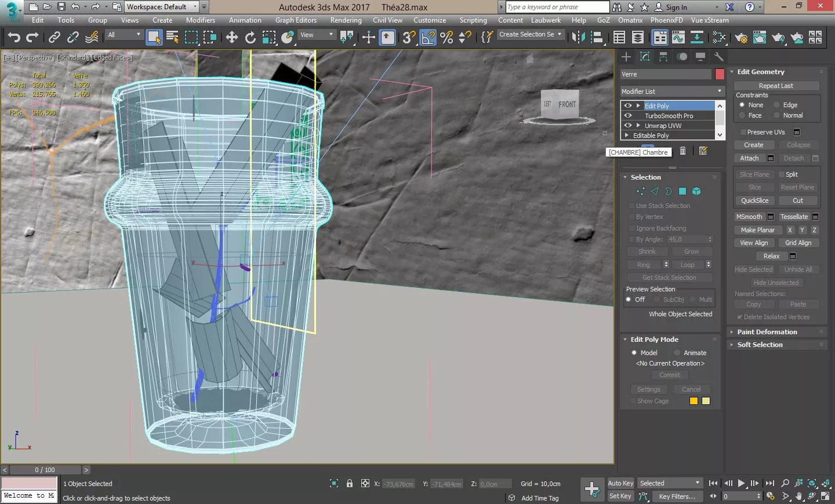Remove modifier with the trash icon
Viewport: 835px width, 504px height.
pyautogui.click(x=683, y=151)
